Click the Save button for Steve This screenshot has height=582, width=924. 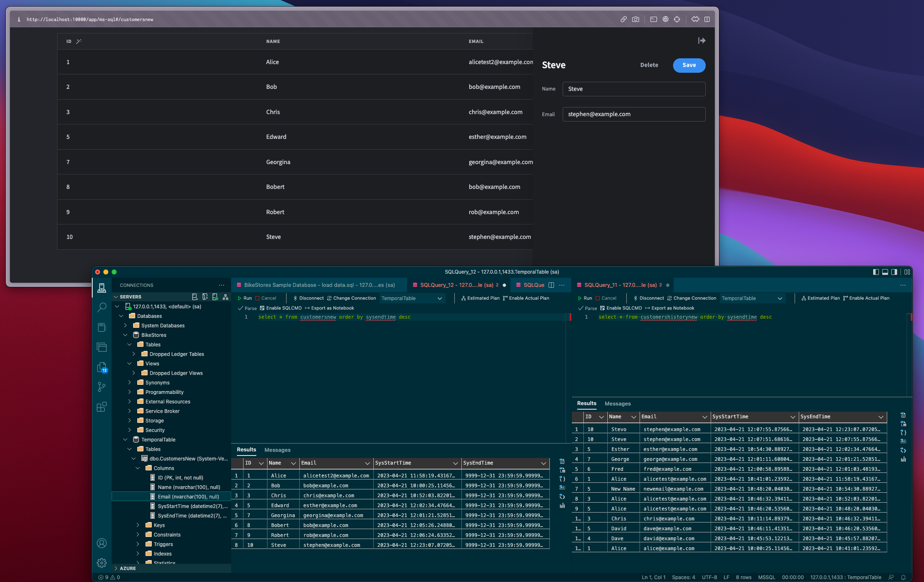(689, 65)
